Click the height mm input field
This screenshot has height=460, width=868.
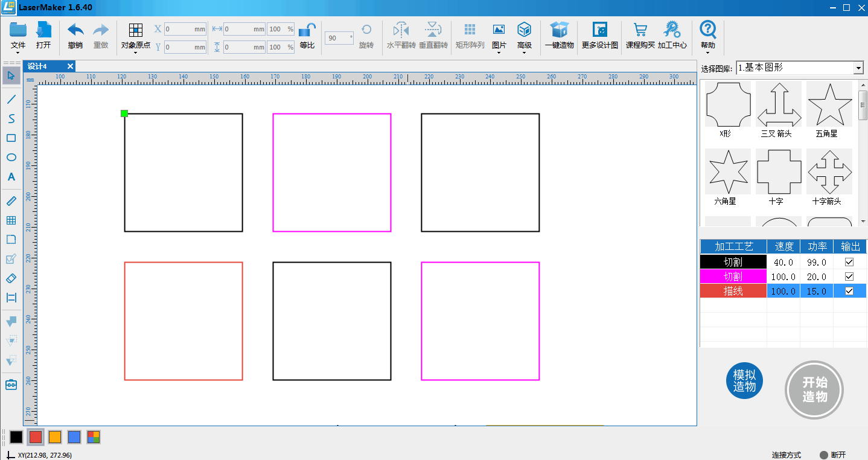(244, 47)
